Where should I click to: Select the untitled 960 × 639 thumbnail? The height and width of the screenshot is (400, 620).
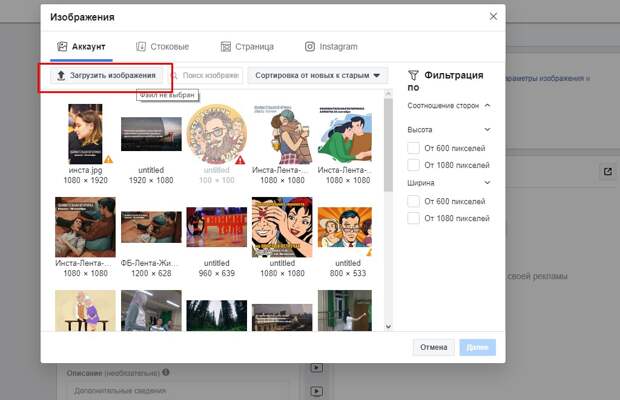click(217, 227)
